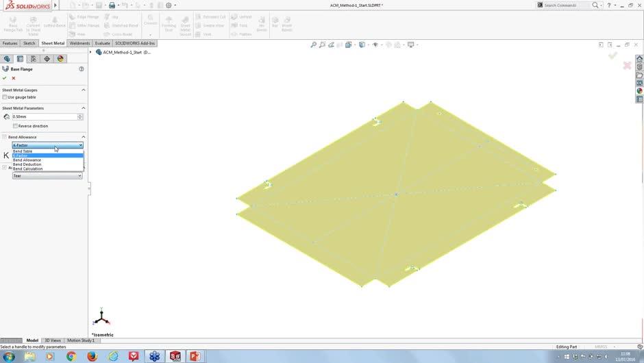Cancel Base Flange with the red X
644x363 pixels.
pyautogui.click(x=14, y=78)
